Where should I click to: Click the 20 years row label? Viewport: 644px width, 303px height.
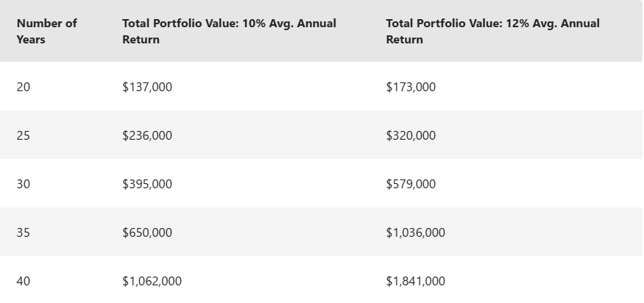click(24, 87)
